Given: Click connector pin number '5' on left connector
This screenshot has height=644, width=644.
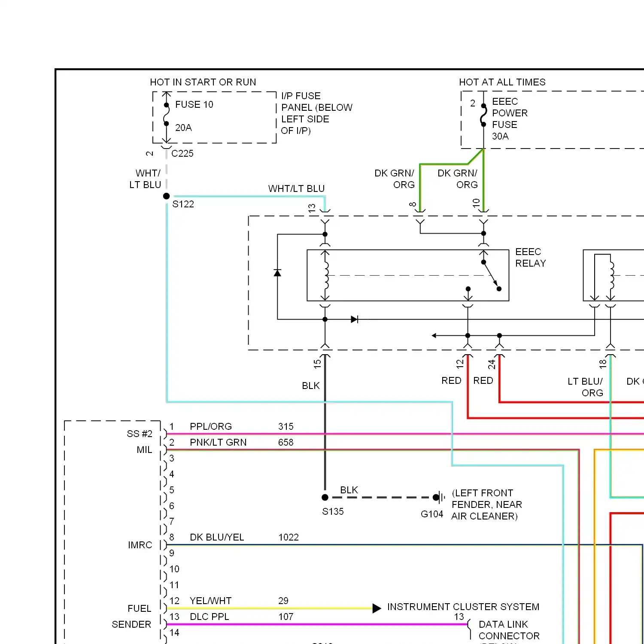Looking at the screenshot, I should click(x=172, y=490).
